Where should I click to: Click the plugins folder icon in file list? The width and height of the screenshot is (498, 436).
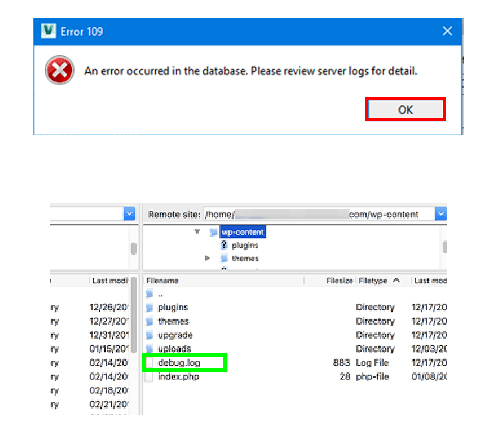pyautogui.click(x=150, y=307)
